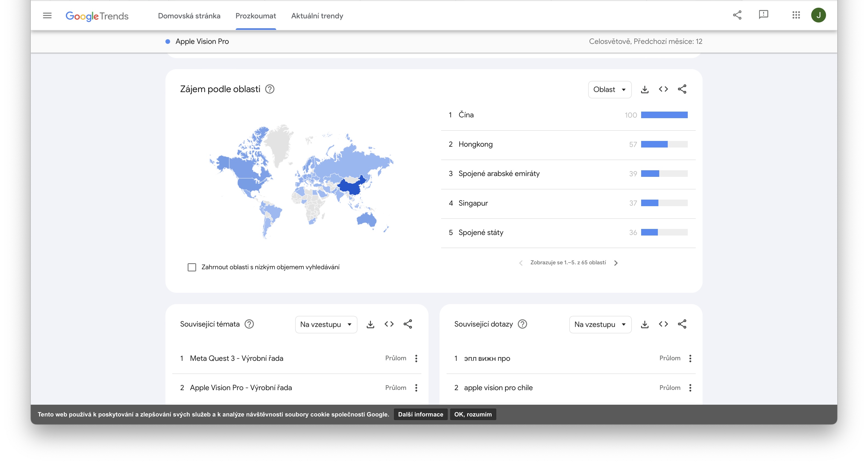Click the OK, rozumím cookie button
Image resolution: width=868 pixels, height=465 pixels.
click(473, 415)
